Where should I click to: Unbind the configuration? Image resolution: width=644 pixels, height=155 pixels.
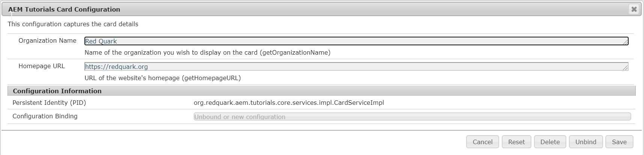(x=585, y=142)
